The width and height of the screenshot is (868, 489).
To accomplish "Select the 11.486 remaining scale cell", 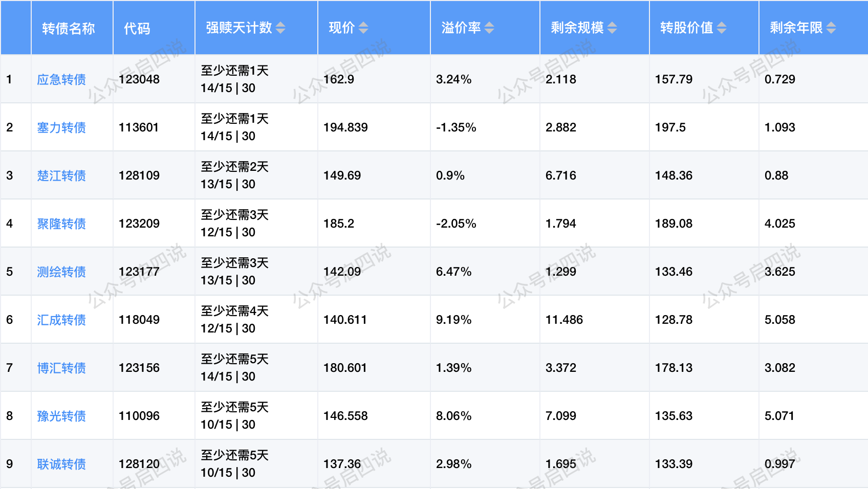I will point(564,320).
